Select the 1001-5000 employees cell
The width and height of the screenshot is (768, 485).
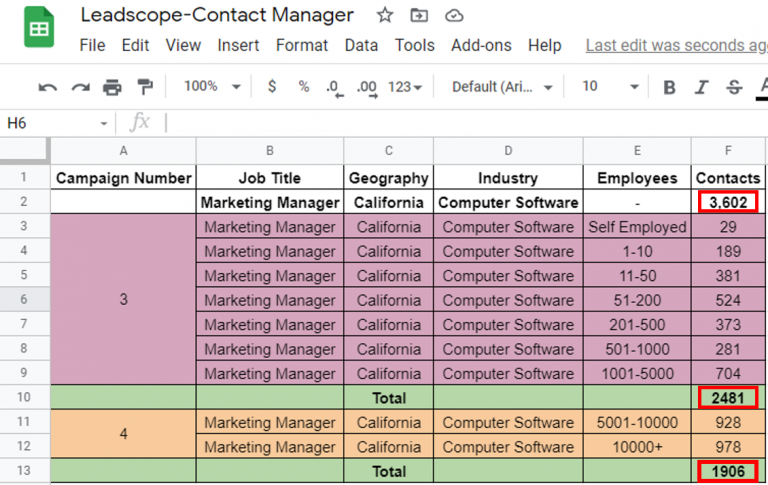point(637,373)
